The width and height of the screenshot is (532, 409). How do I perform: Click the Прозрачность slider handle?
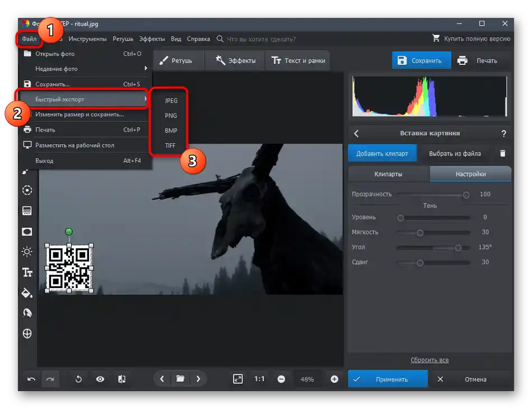pyautogui.click(x=465, y=195)
